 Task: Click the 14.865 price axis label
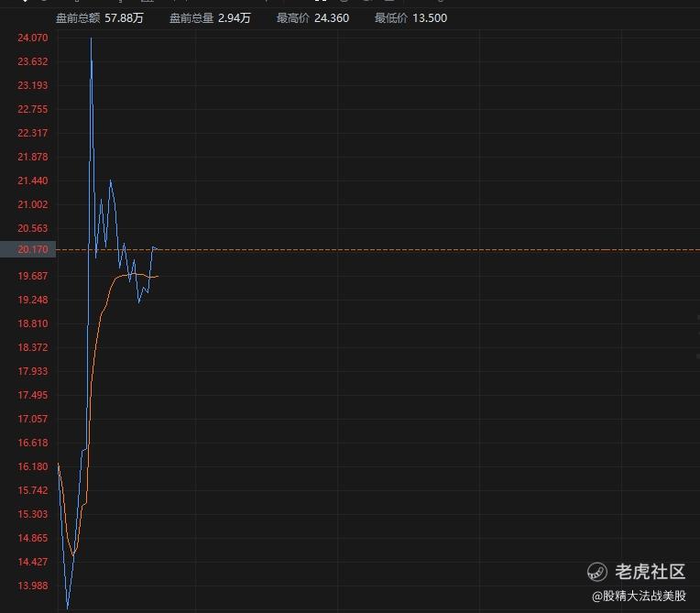click(x=33, y=538)
